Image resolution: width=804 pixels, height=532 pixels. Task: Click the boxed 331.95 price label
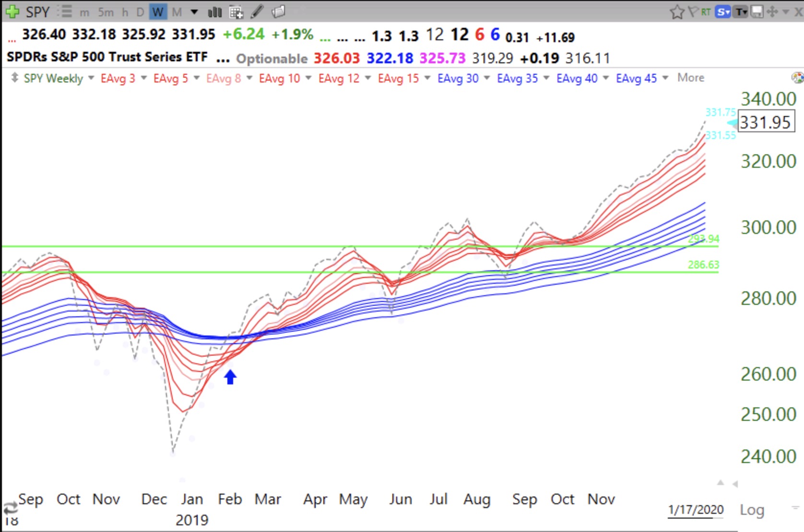766,122
